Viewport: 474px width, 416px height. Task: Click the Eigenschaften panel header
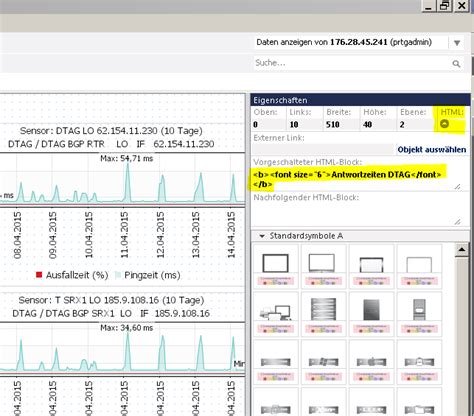(x=360, y=100)
